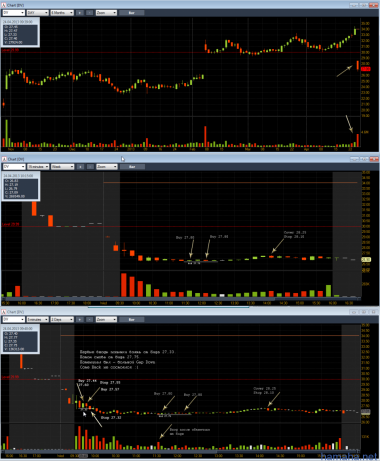Click the red current price marker on the top chart axis
The height and width of the screenshot is (461, 380).
[366, 69]
